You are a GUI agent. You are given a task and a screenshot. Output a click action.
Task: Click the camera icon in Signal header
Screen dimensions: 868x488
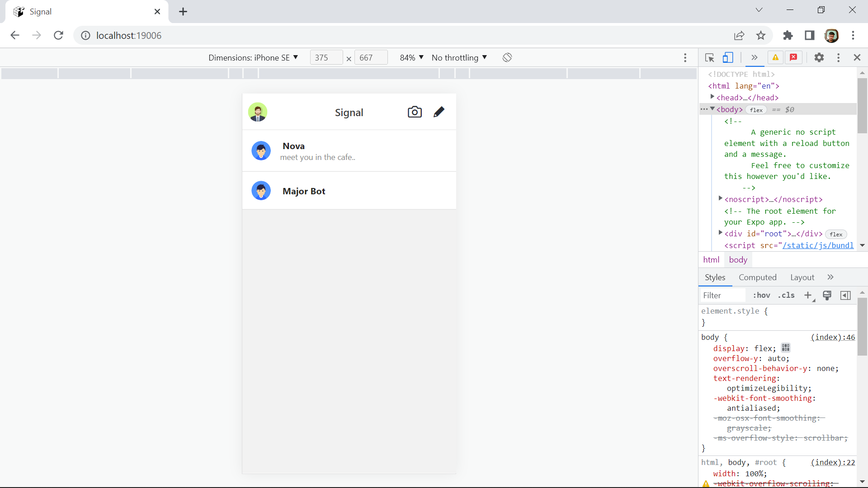415,112
